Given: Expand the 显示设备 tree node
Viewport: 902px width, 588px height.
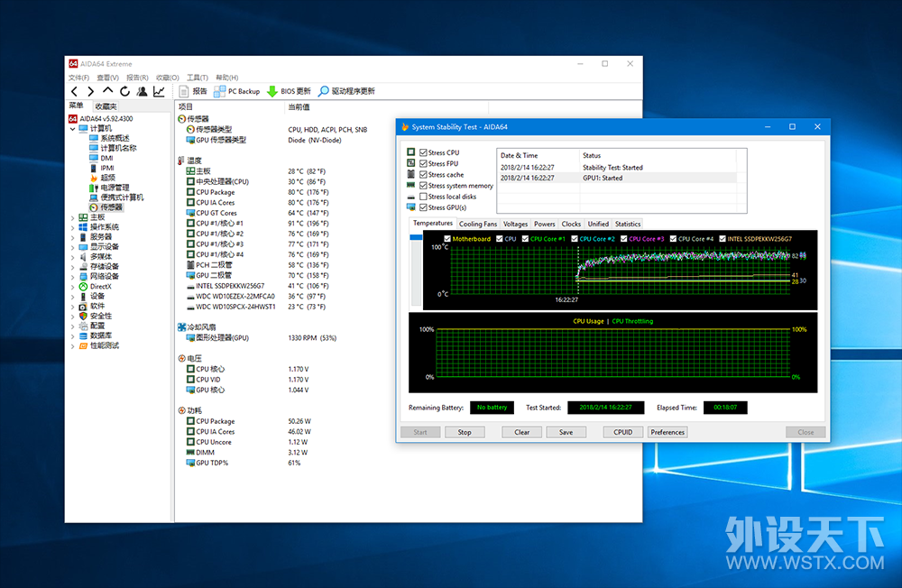Looking at the screenshot, I should (72, 247).
